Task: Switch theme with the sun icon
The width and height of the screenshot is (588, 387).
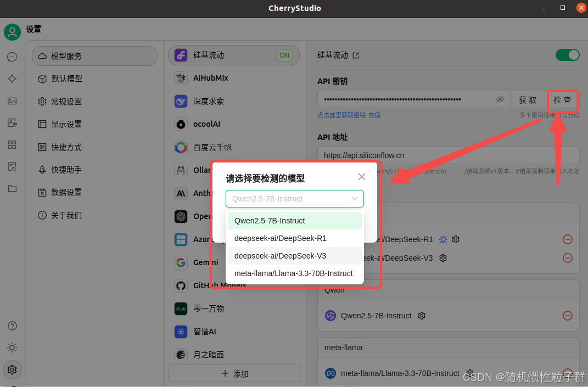Action: 12,347
